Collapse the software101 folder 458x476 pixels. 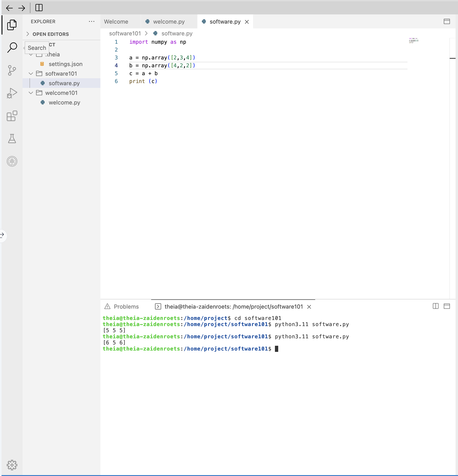click(31, 74)
